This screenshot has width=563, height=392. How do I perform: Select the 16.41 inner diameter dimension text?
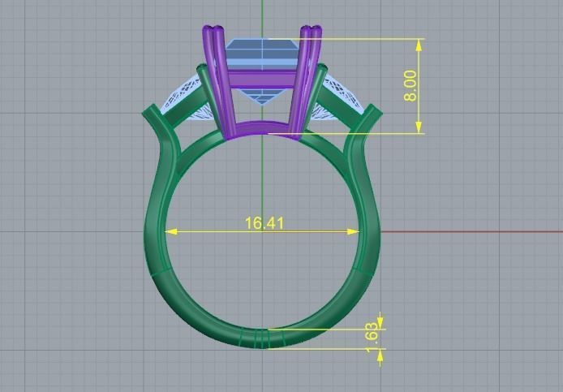pos(264,223)
